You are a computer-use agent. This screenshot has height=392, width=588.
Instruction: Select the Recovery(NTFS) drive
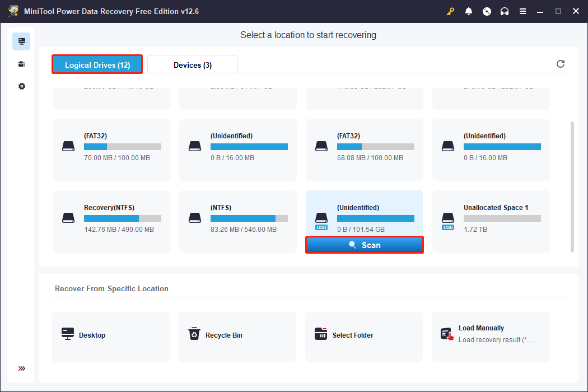coord(111,221)
